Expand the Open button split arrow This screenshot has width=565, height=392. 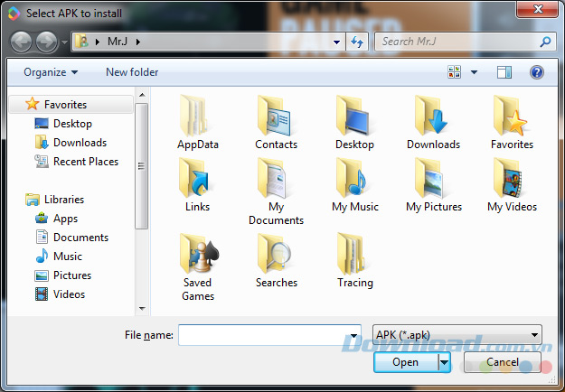click(x=444, y=362)
